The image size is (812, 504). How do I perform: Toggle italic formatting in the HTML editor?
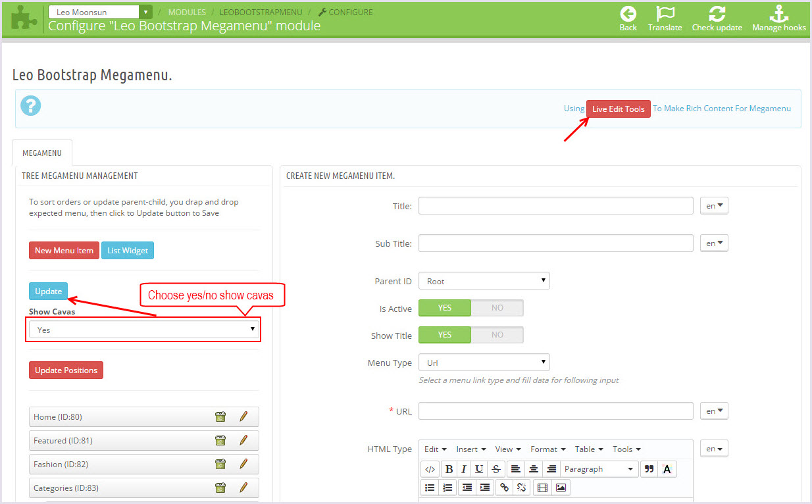point(464,469)
